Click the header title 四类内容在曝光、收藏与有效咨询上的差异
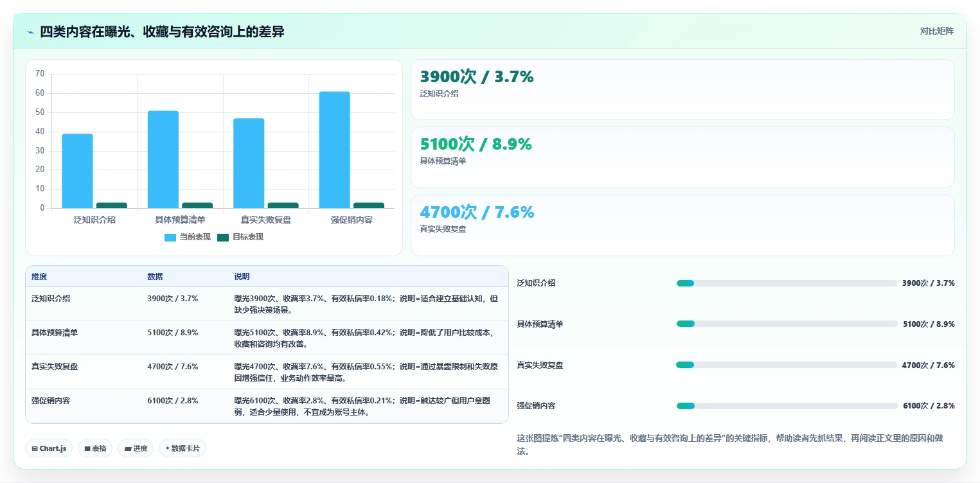 162,31
